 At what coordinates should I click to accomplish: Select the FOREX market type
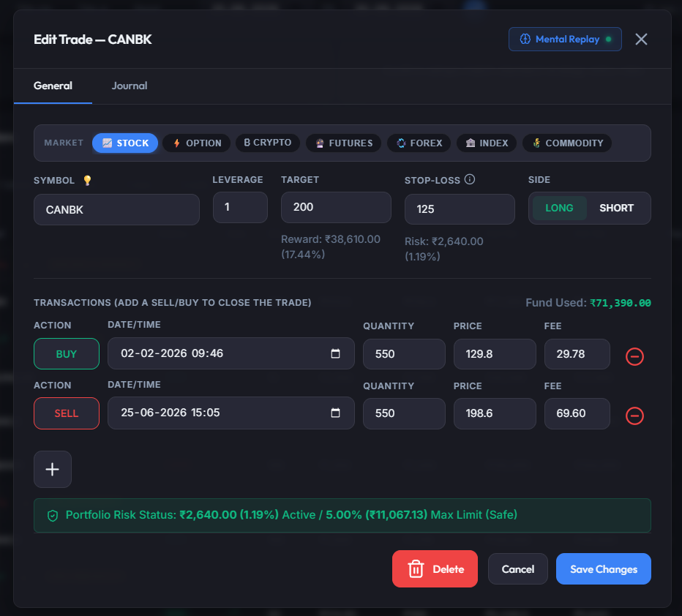pyautogui.click(x=419, y=143)
